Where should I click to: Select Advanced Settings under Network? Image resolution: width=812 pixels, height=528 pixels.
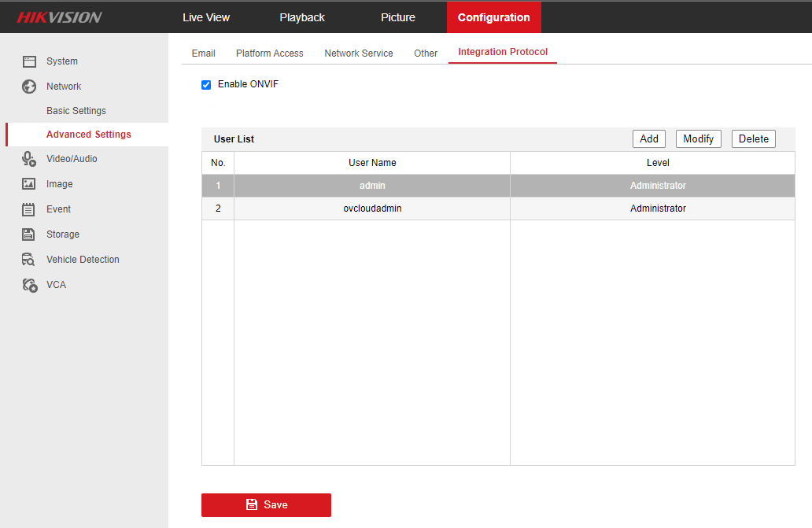tap(89, 135)
